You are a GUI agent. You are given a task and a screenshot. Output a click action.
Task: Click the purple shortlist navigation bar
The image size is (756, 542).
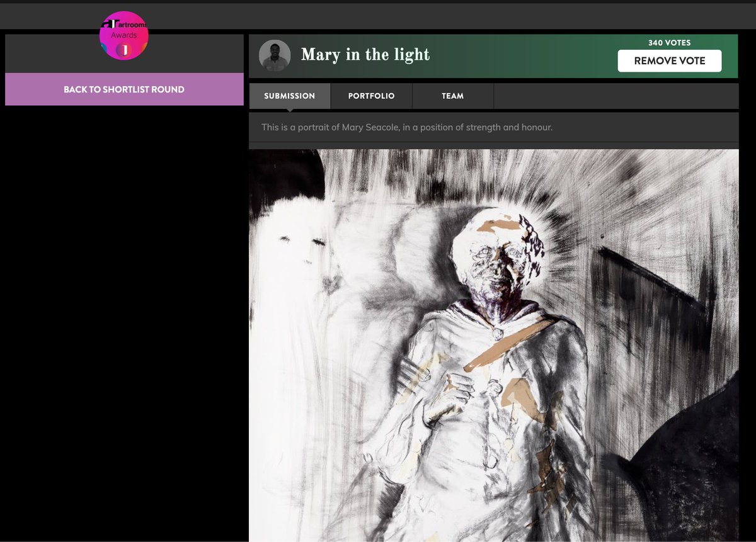124,89
